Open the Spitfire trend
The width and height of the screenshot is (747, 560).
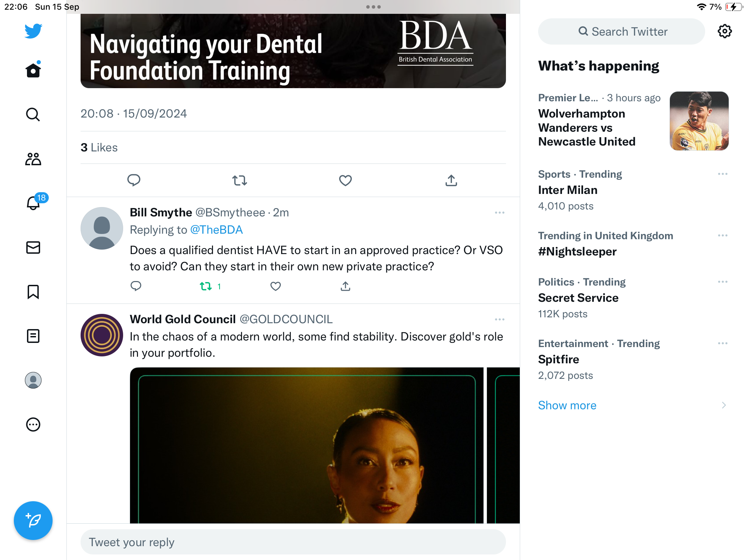(x=559, y=360)
